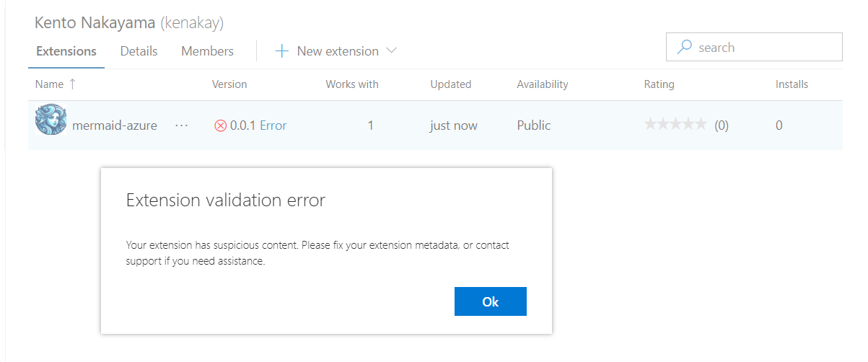Open the ellipsis more actions menu
Image resolution: width=868 pixels, height=362 pixels.
click(x=182, y=125)
